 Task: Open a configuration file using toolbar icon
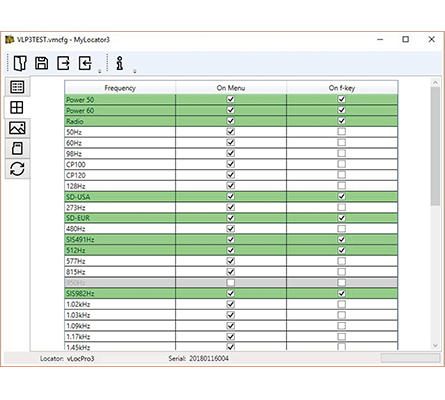click(20, 63)
